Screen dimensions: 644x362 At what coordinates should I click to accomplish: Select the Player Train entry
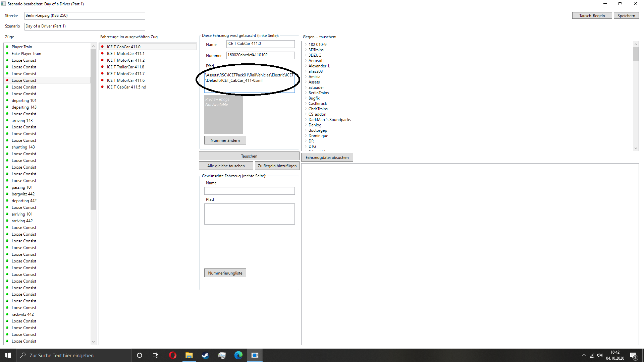[22, 47]
